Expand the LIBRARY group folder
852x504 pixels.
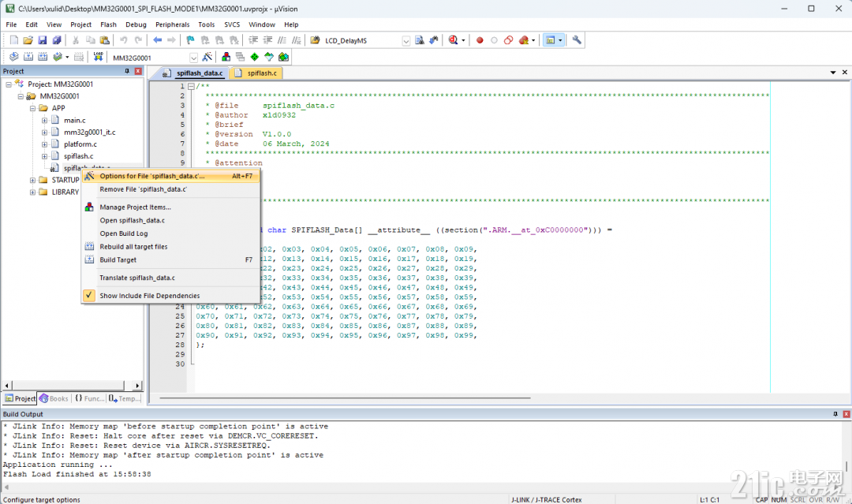(x=32, y=192)
